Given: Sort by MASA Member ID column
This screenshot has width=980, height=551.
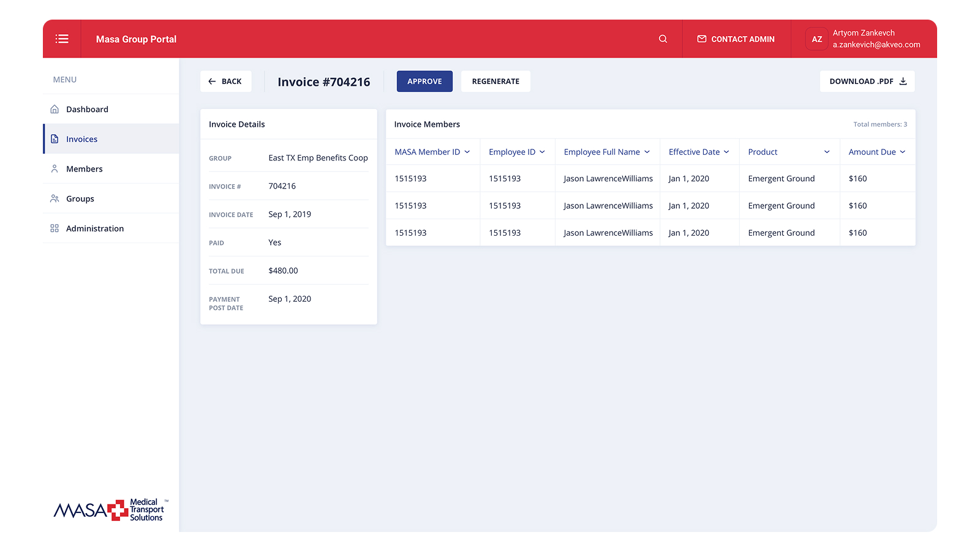Looking at the screenshot, I should pos(432,152).
